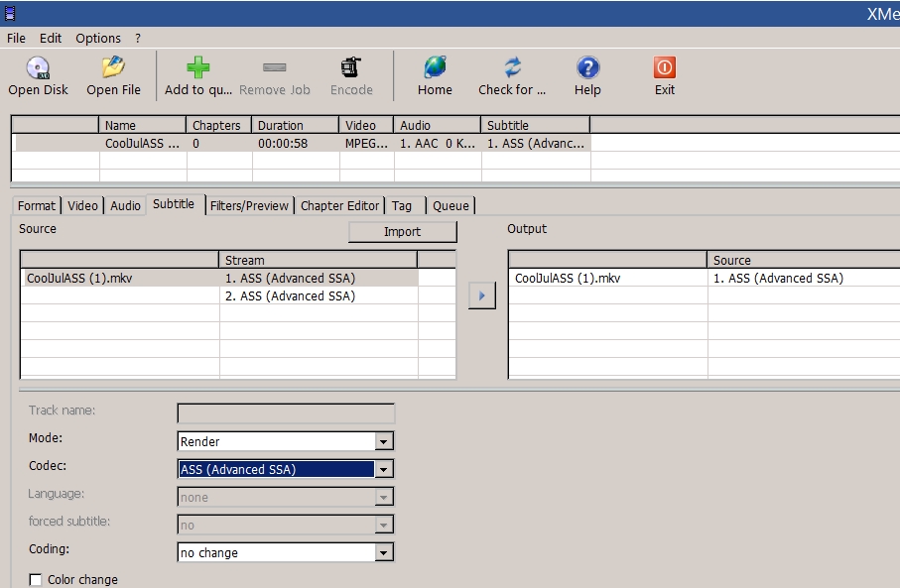
Task: Click the Open File folder icon
Action: pos(113,67)
